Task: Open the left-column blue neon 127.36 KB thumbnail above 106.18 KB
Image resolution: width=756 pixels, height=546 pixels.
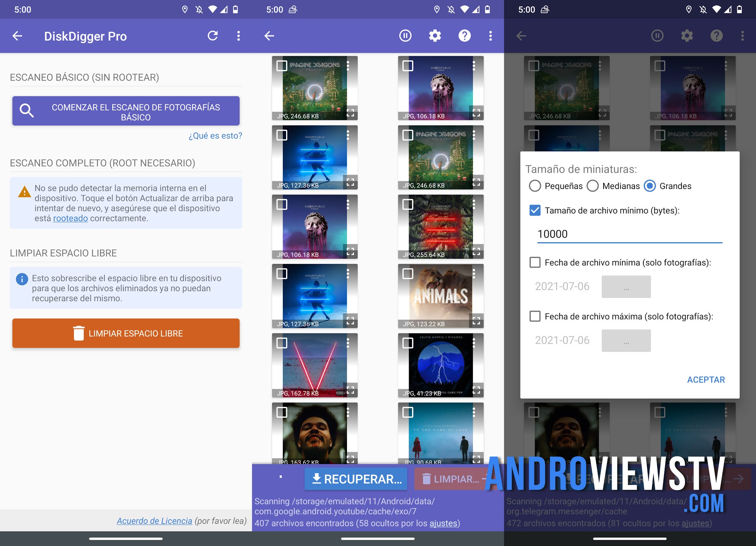Action: pyautogui.click(x=315, y=157)
